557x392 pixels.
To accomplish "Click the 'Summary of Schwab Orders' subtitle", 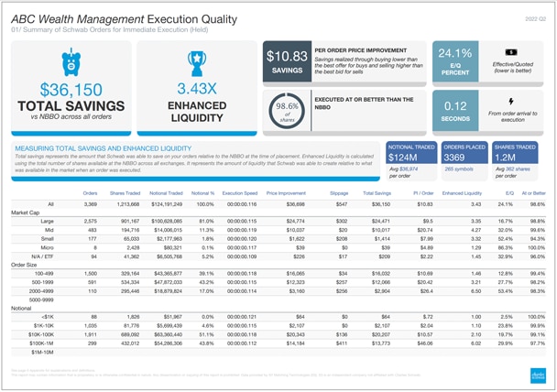I will coord(109,30).
